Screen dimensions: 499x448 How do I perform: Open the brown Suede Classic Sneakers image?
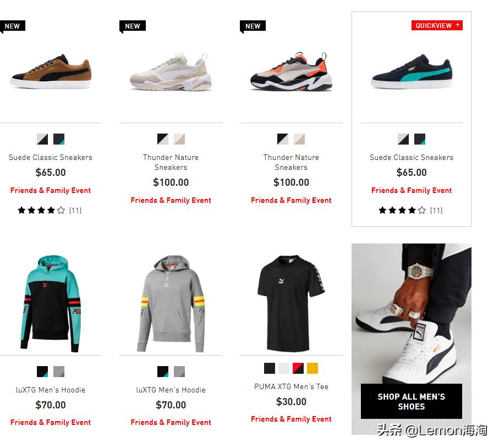click(51, 72)
